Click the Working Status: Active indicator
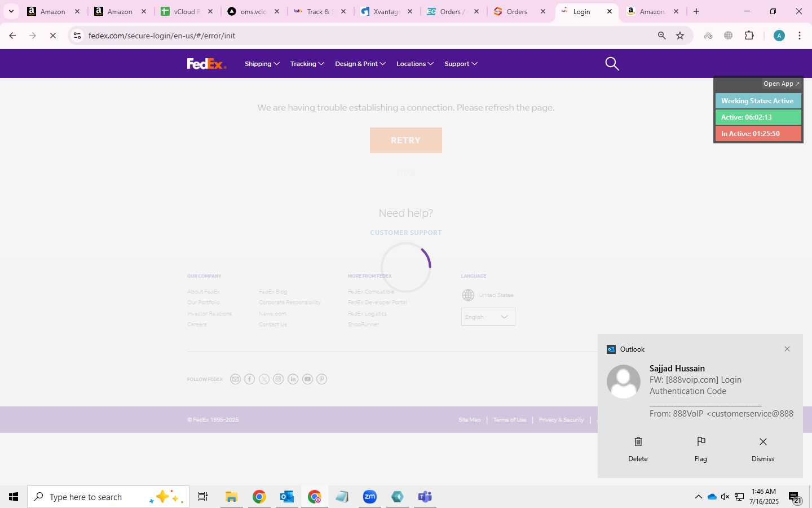 (x=758, y=101)
